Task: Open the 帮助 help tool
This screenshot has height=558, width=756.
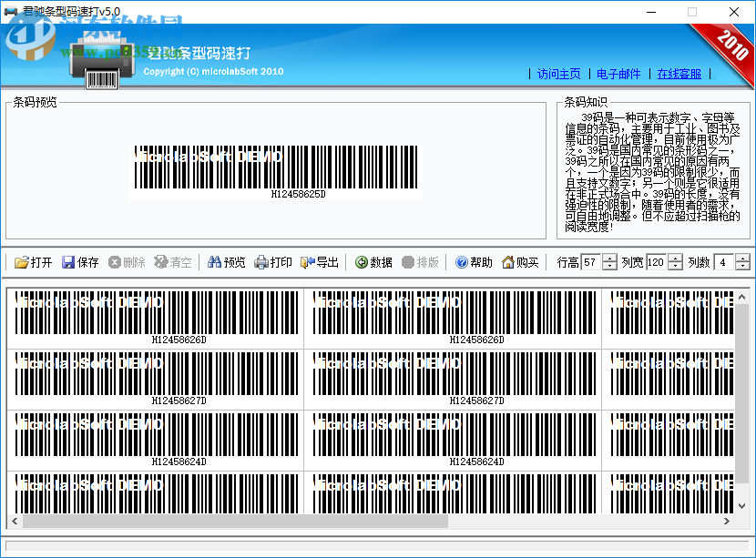Action: 474,261
